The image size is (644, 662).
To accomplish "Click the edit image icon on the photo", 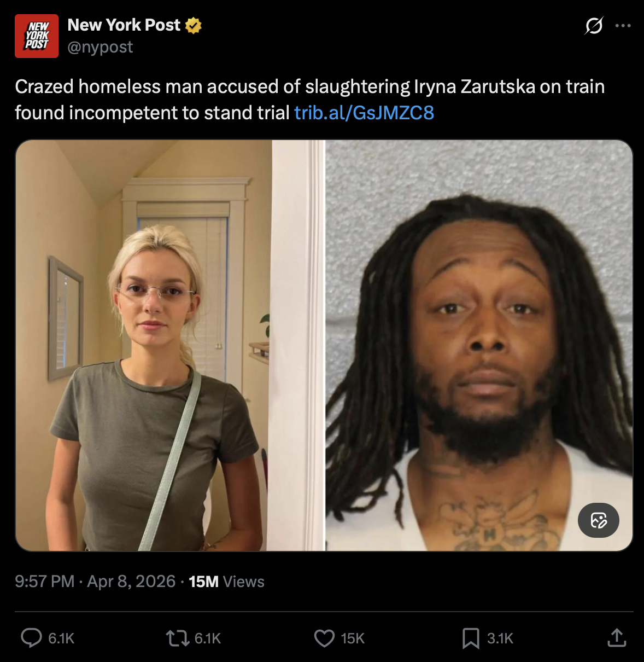I will point(599,520).
